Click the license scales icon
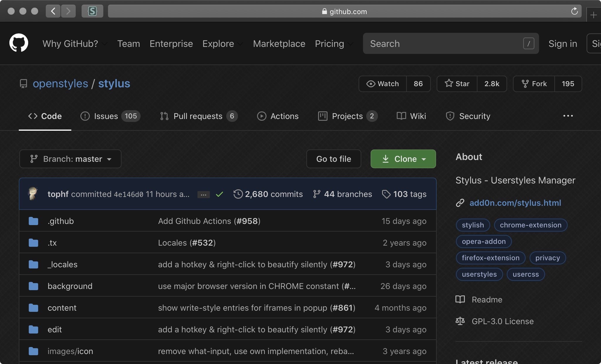Image resolution: width=601 pixels, height=364 pixels. pyautogui.click(x=460, y=321)
